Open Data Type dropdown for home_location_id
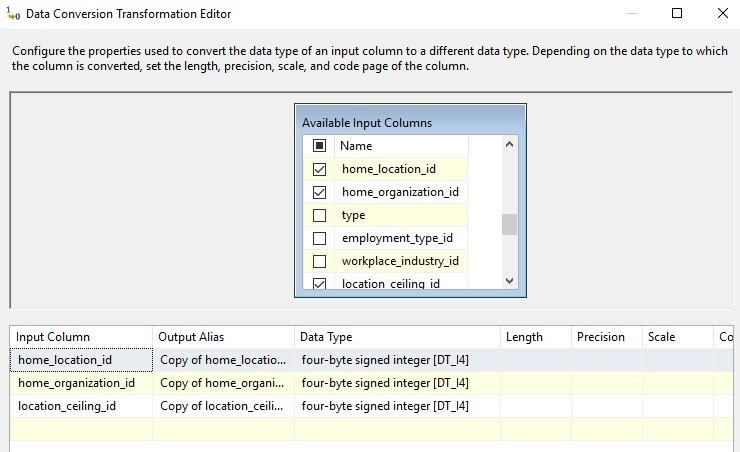Screen dimensions: 740x452 pos(397,360)
